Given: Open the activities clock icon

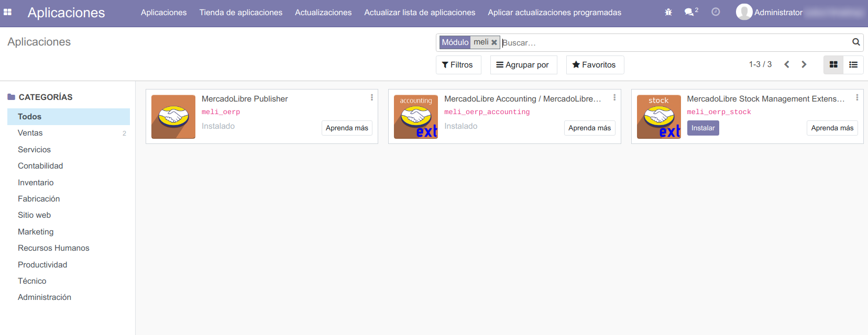Looking at the screenshot, I should tap(716, 12).
